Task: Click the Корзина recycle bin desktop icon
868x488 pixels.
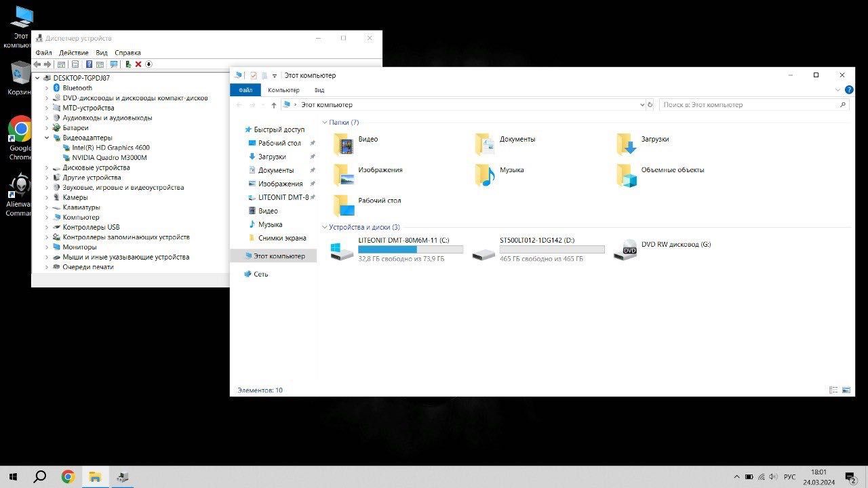Action: click(x=20, y=78)
